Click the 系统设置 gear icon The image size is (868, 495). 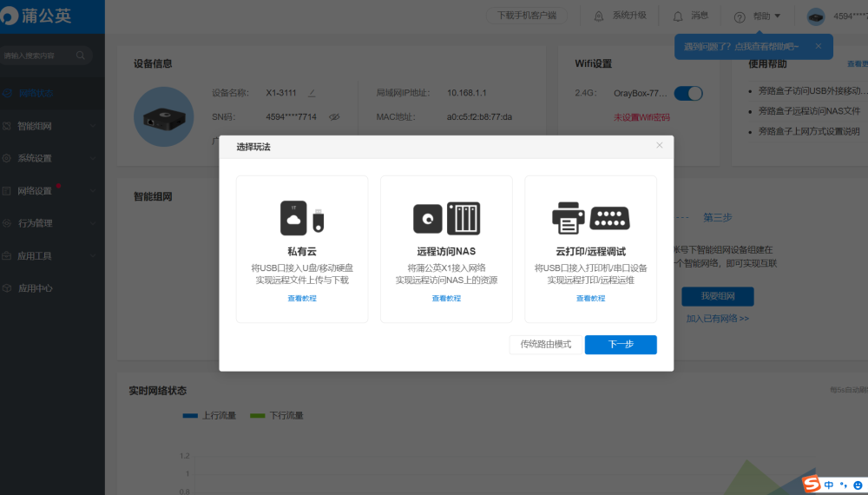click(x=7, y=158)
